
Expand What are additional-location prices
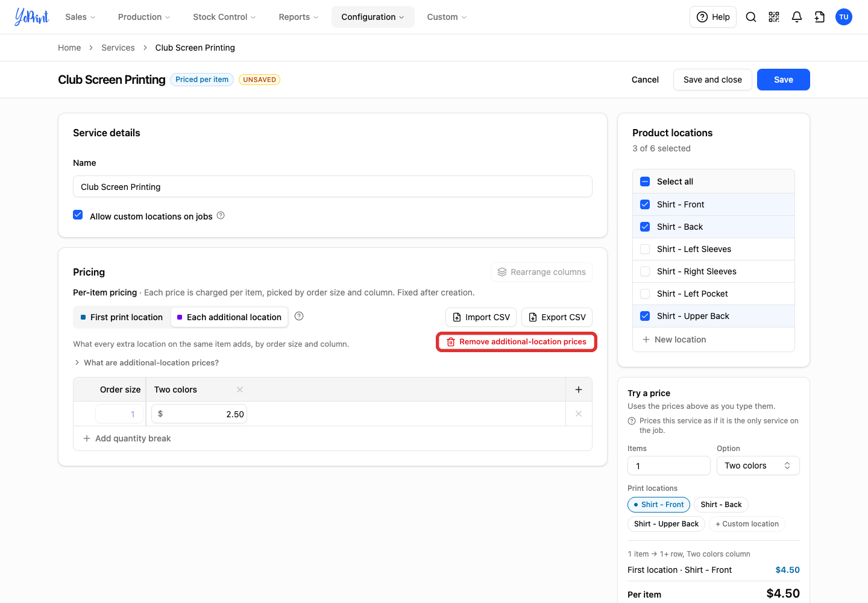coord(146,362)
